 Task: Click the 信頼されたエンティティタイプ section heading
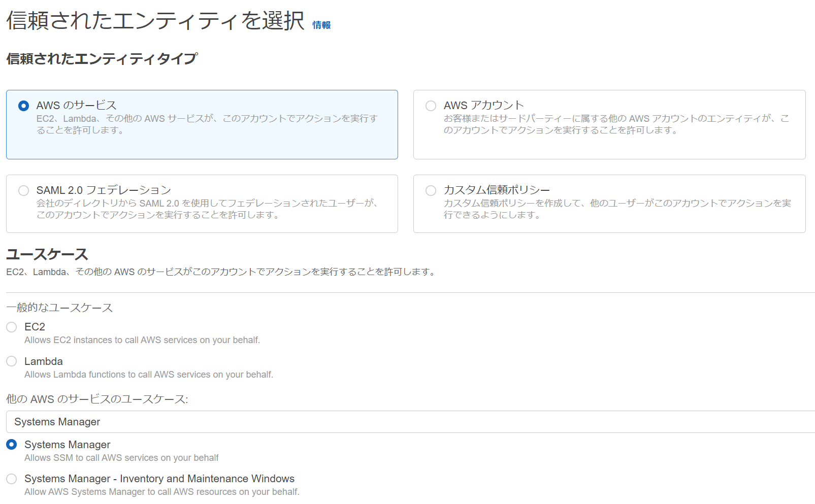coord(102,59)
